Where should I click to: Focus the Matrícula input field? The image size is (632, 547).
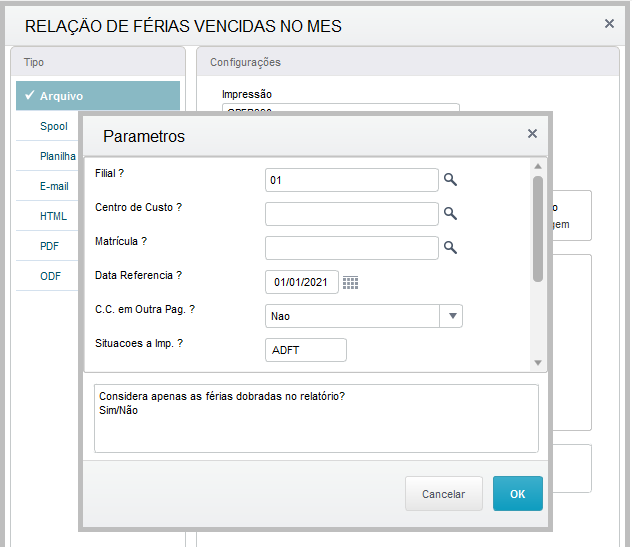(x=351, y=248)
